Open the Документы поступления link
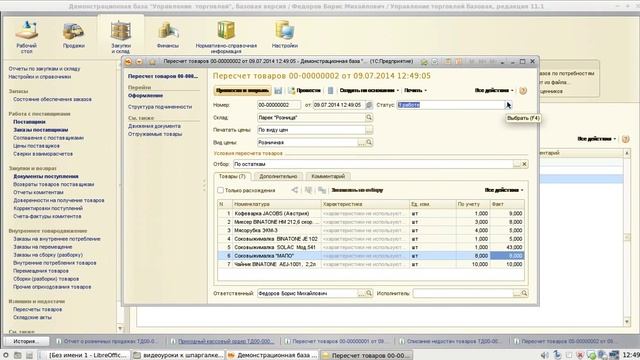 (x=46, y=176)
